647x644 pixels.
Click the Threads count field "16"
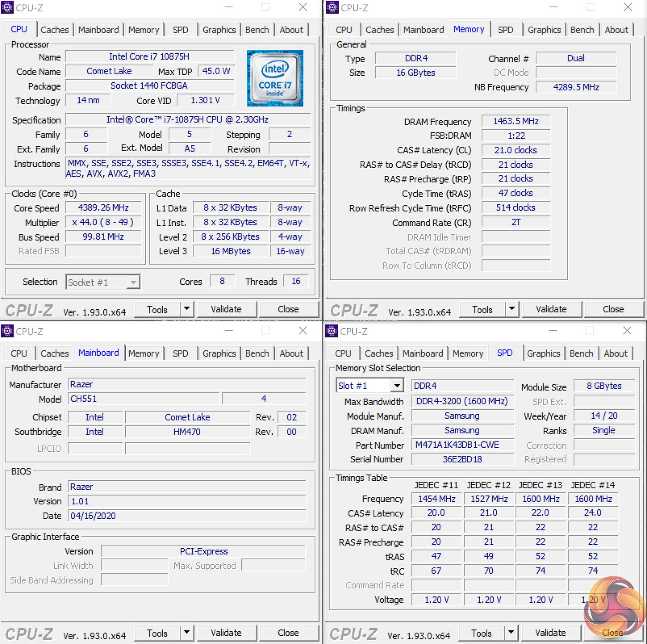(296, 281)
